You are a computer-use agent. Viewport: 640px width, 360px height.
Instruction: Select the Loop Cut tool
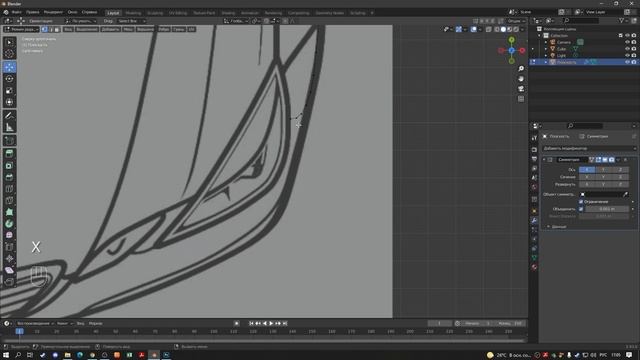(x=9, y=189)
